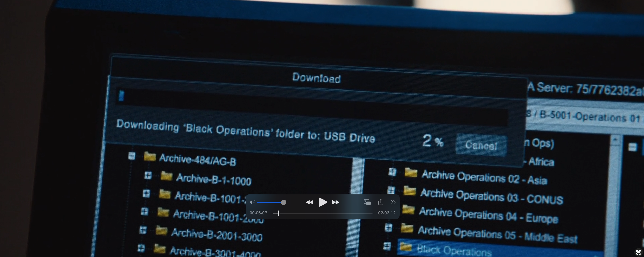644x257 pixels.
Task: Expand the Archive-B-1-1000 folder node
Action: tap(148, 175)
